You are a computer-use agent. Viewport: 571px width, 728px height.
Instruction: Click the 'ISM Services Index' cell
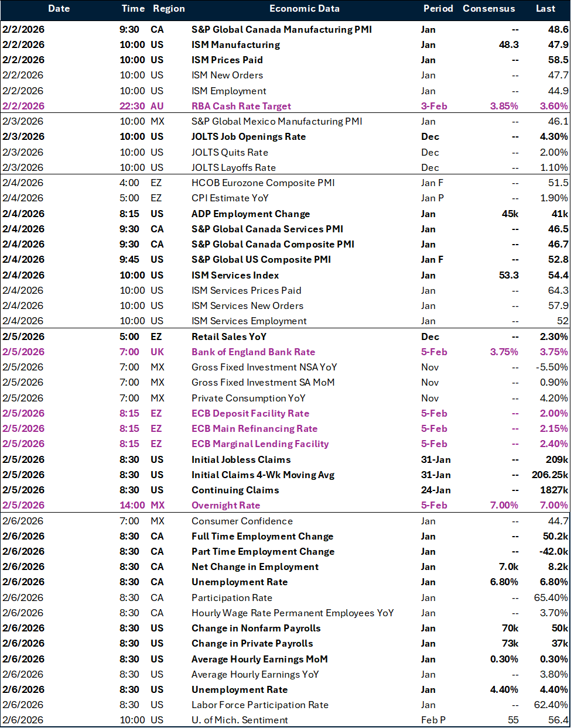235,275
